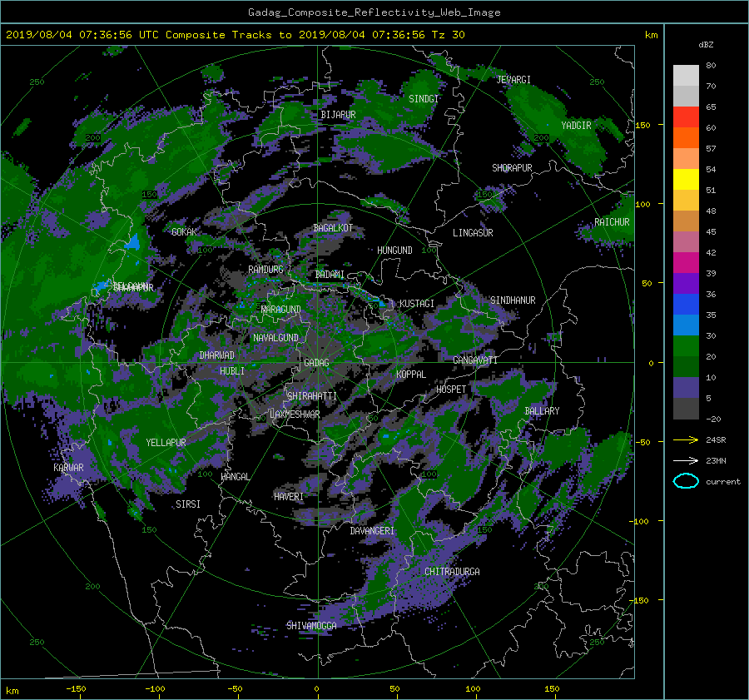The width and height of the screenshot is (749, 700).
Task: Click the yellow 24SR track arrow icon
Action: click(x=686, y=439)
